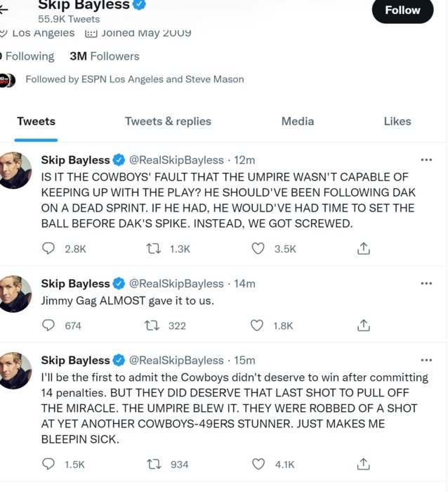The width and height of the screenshot is (448, 492).
Task: Open more options on 12m tweet
Action: (426, 160)
